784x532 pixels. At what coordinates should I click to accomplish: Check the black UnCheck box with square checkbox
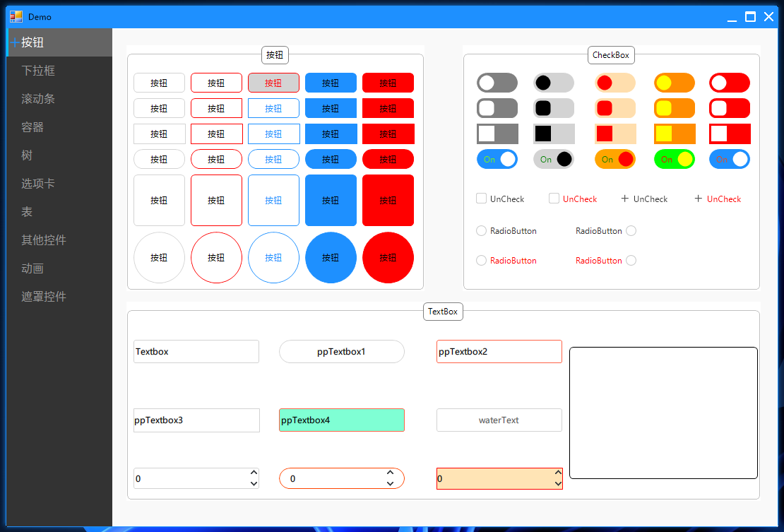tap(500, 199)
